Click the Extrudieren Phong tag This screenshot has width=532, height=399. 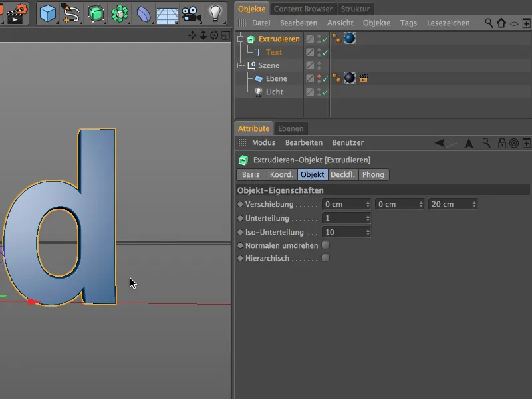[336, 39]
